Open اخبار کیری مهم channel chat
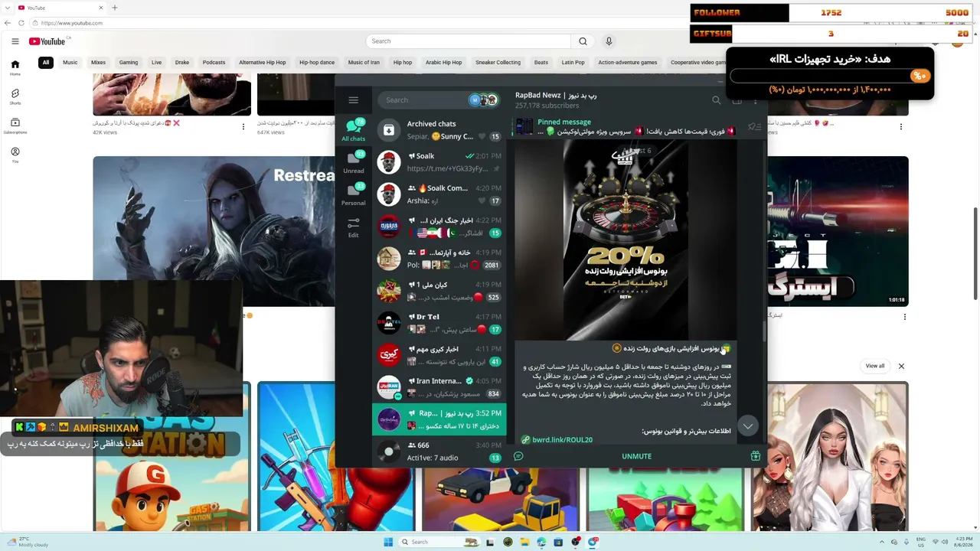The image size is (980, 551). coord(439,355)
